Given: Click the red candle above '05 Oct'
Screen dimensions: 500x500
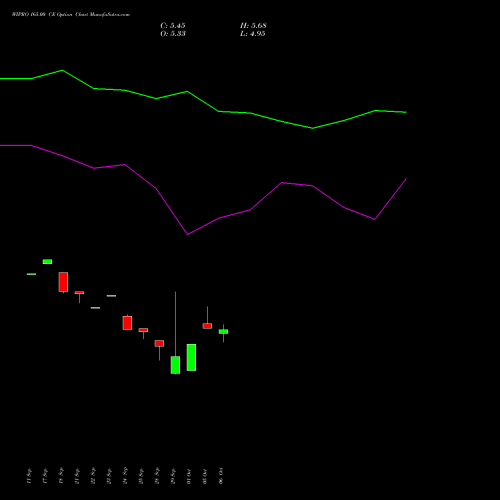Looking at the screenshot, I should (207, 326).
